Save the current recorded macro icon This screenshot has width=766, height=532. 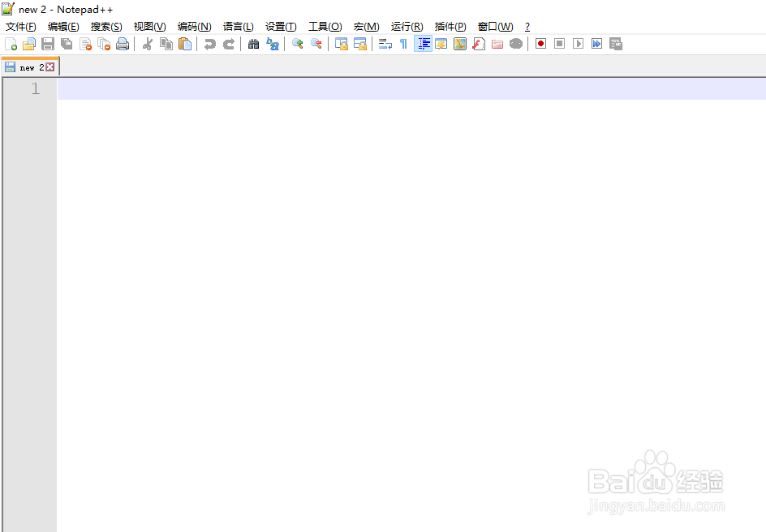pyautogui.click(x=616, y=44)
